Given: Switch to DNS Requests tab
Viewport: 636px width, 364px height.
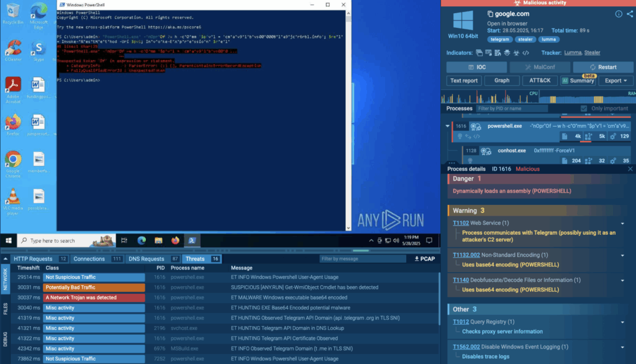Looking at the screenshot, I should coord(153,259).
